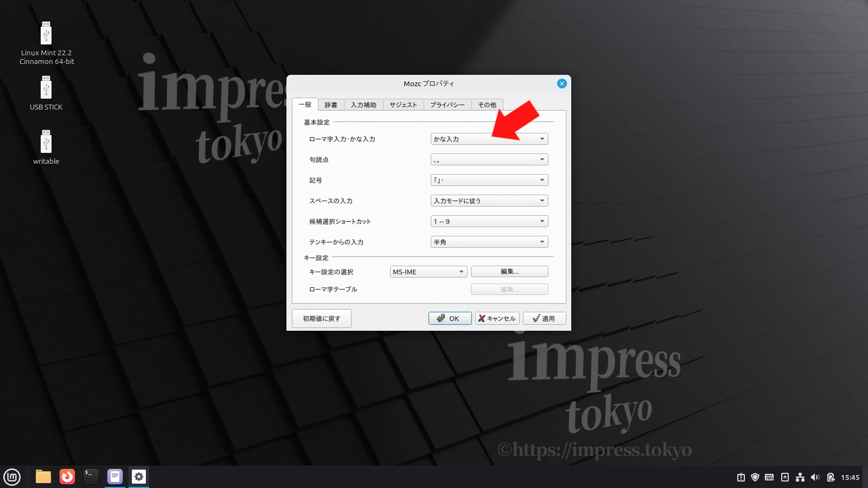Switch to the text editor taskbar window

pos(115,477)
